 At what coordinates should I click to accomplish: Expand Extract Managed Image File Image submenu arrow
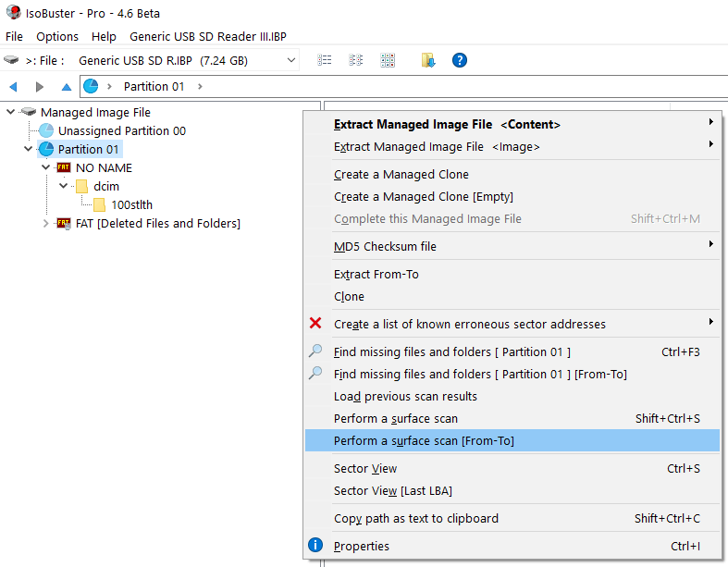(x=710, y=144)
